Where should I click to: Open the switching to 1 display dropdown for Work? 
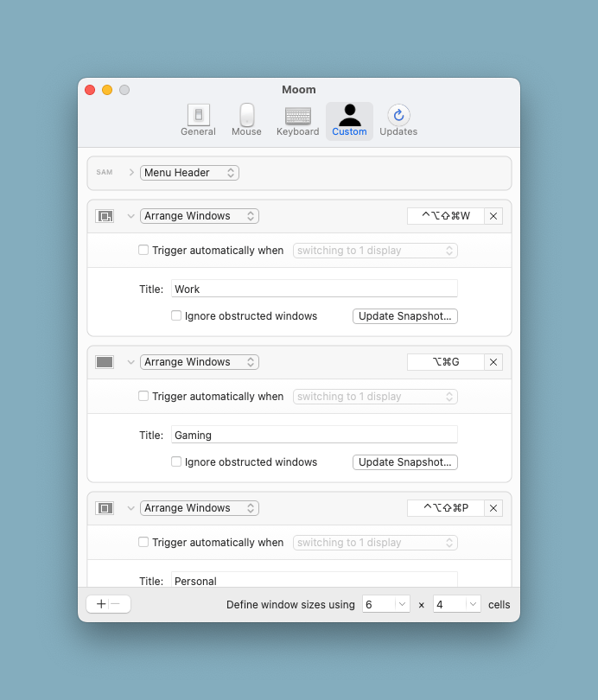coord(375,251)
